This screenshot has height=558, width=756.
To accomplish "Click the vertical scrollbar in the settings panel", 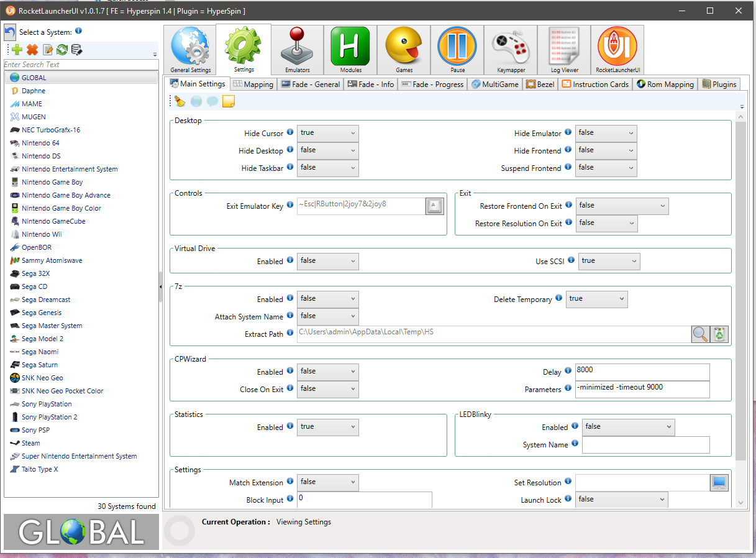I will tap(740, 291).
